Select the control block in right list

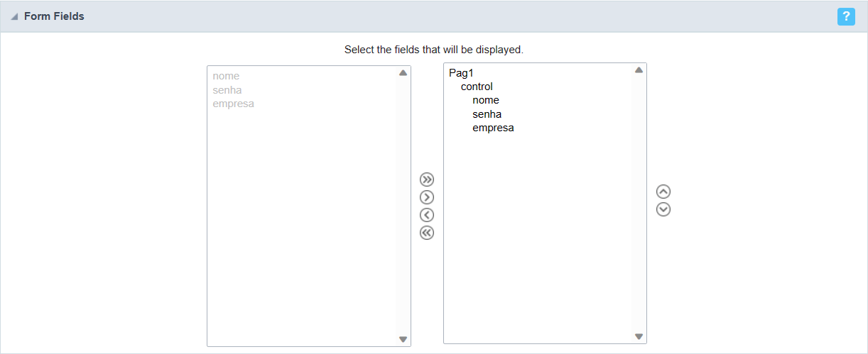pos(477,87)
